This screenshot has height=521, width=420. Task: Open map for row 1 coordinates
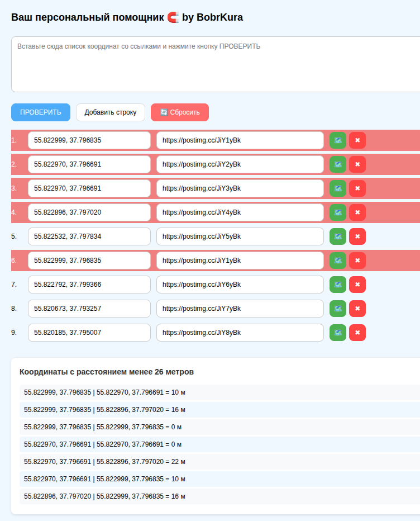pyautogui.click(x=338, y=140)
